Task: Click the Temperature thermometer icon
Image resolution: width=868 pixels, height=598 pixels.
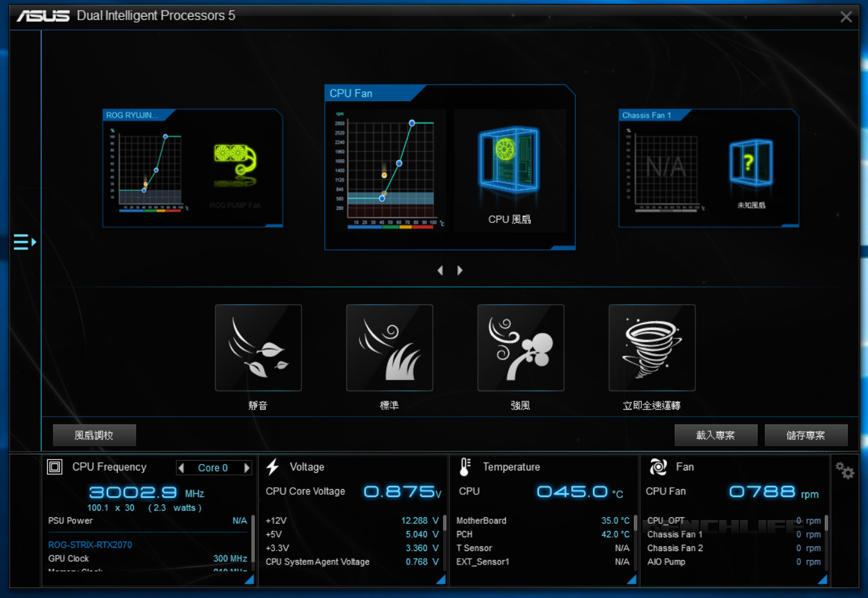Action: point(465,467)
